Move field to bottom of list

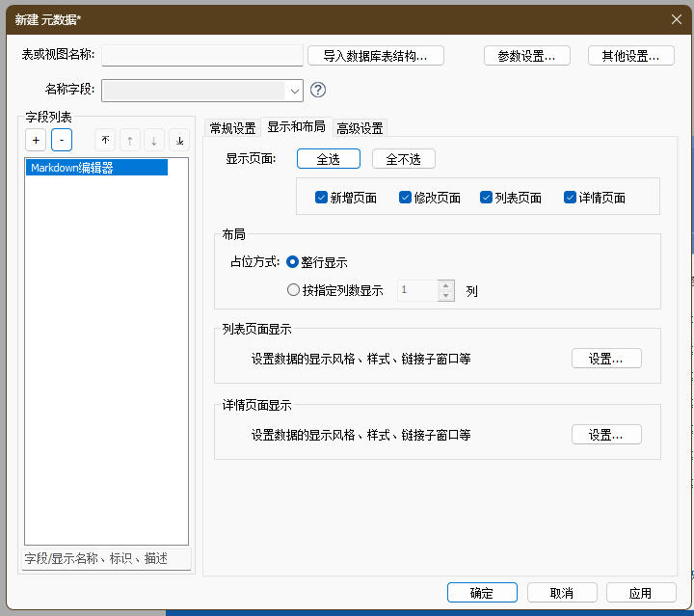click(x=179, y=140)
